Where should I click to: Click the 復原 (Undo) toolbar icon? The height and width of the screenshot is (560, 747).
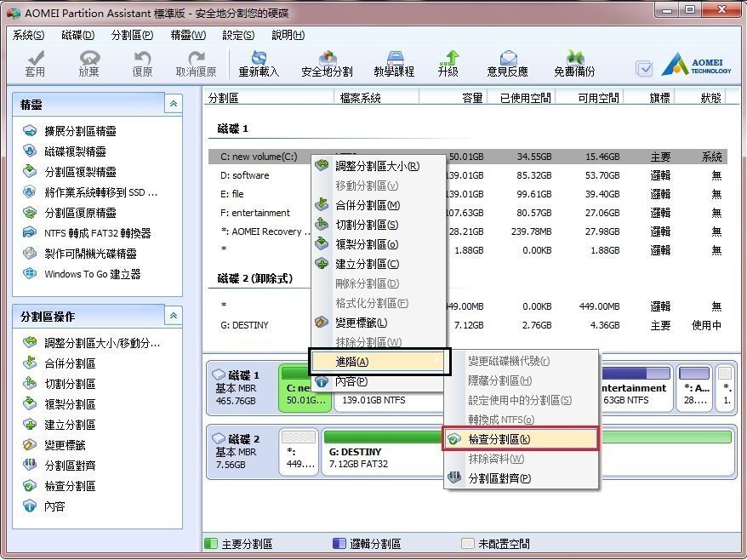pos(142,64)
